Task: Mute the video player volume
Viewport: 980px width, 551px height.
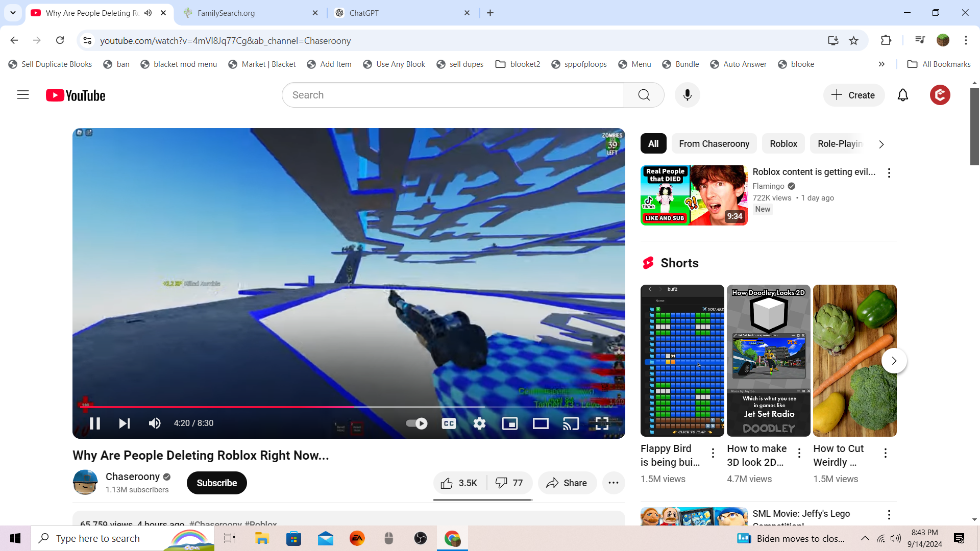Action: point(155,423)
